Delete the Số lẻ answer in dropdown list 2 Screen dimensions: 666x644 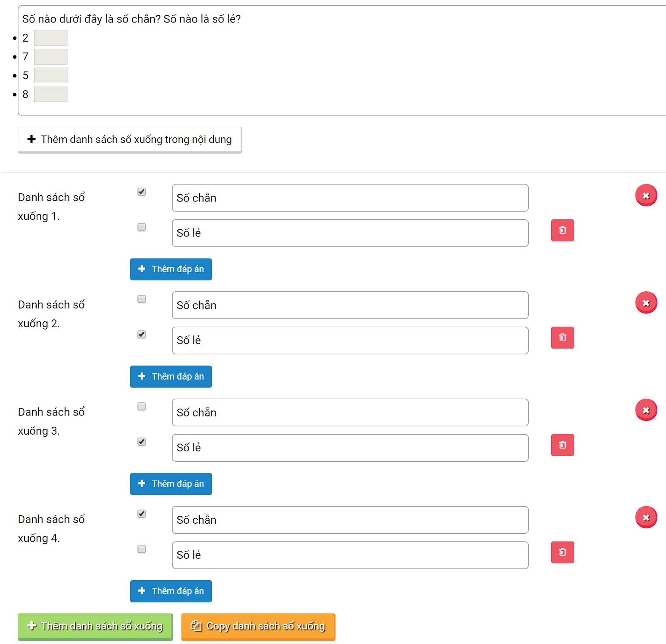click(562, 338)
